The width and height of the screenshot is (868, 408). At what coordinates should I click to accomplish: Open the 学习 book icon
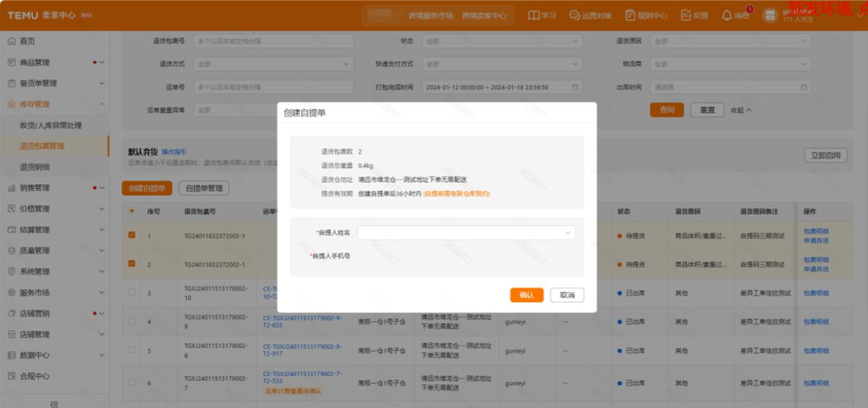(x=534, y=15)
